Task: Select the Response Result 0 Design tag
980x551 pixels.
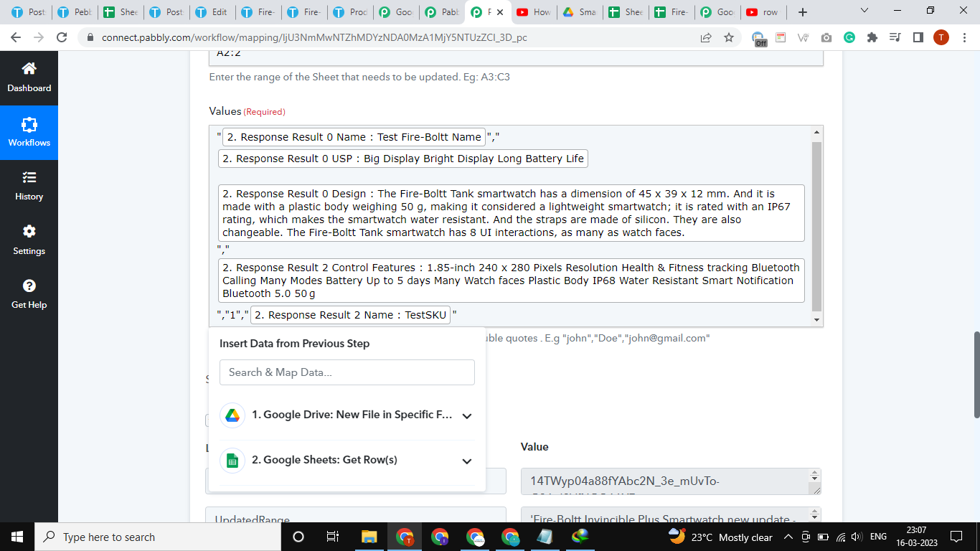Action: point(512,213)
